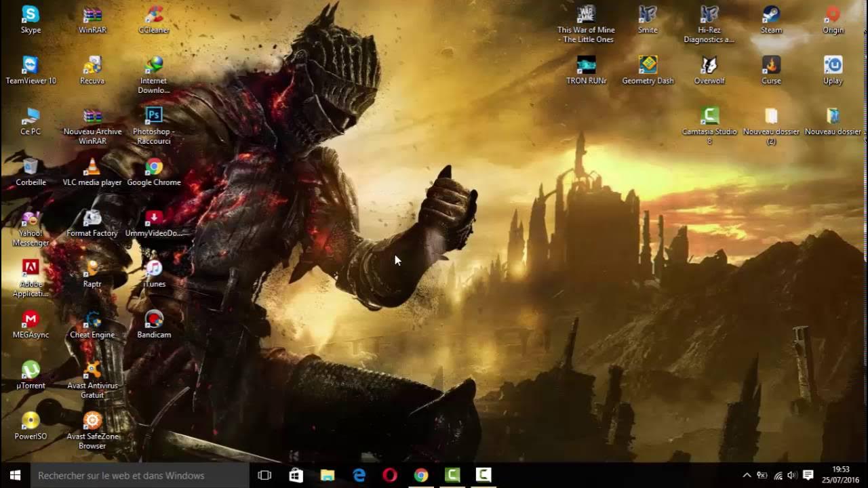Screen dimensions: 868x488
Task: Open Opera browser in the taskbar
Action: click(390, 475)
